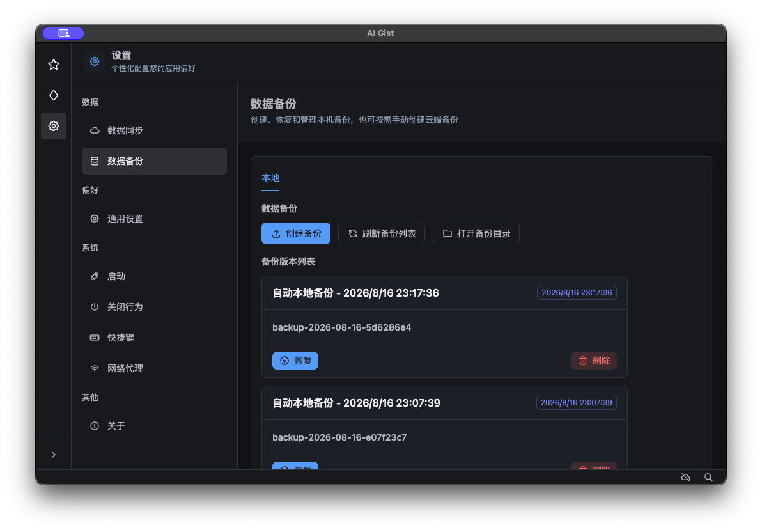Viewport: 762px width, 532px height.
Task: Select the settings gear in left sidebar
Action: tap(54, 126)
